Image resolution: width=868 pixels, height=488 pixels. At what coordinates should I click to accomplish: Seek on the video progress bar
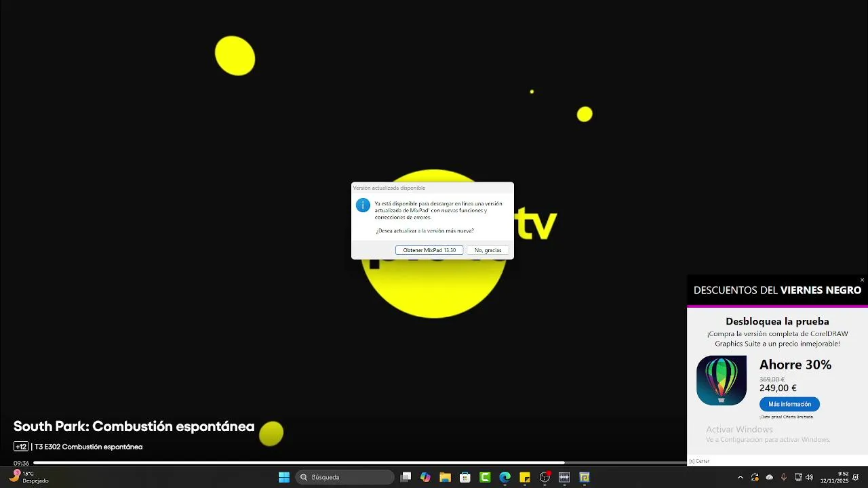pos(359,463)
